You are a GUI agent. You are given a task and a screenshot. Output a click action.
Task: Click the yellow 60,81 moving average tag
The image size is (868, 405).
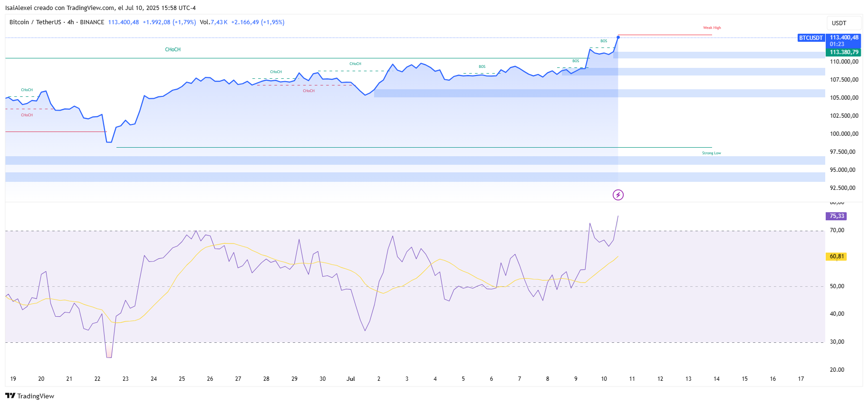(837, 256)
